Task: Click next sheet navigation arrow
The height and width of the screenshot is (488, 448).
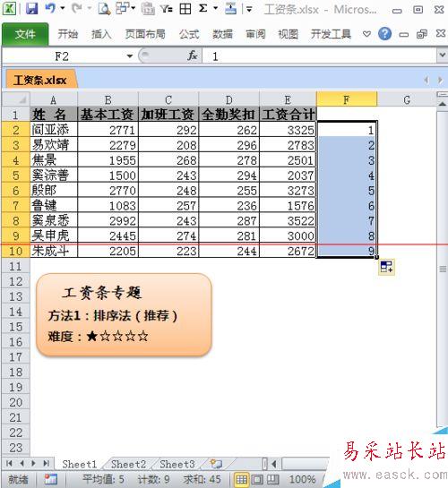Action: pos(33,464)
